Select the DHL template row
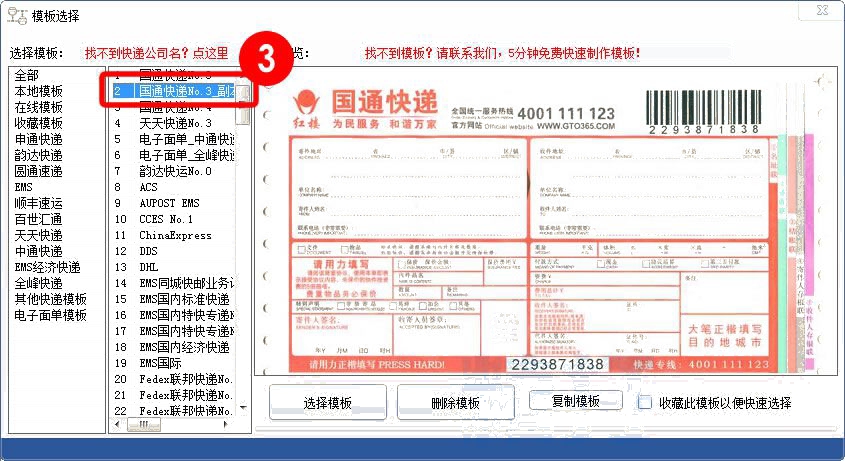This screenshot has width=845, height=461. point(148,267)
